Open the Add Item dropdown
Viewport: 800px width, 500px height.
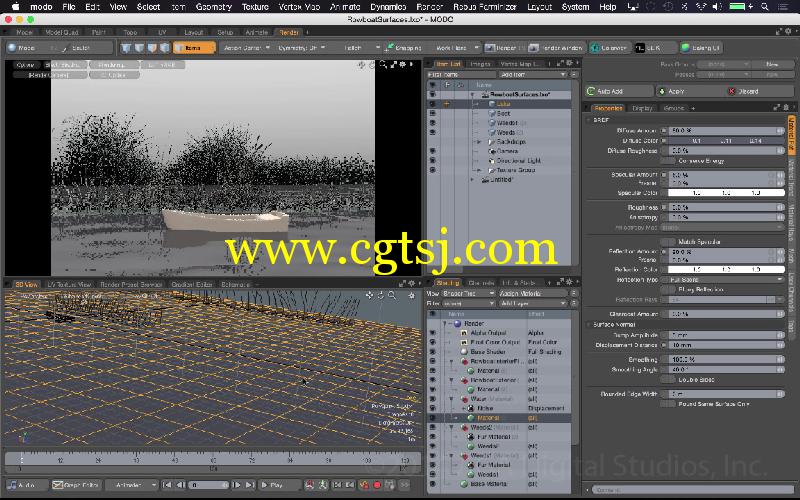click(x=533, y=74)
